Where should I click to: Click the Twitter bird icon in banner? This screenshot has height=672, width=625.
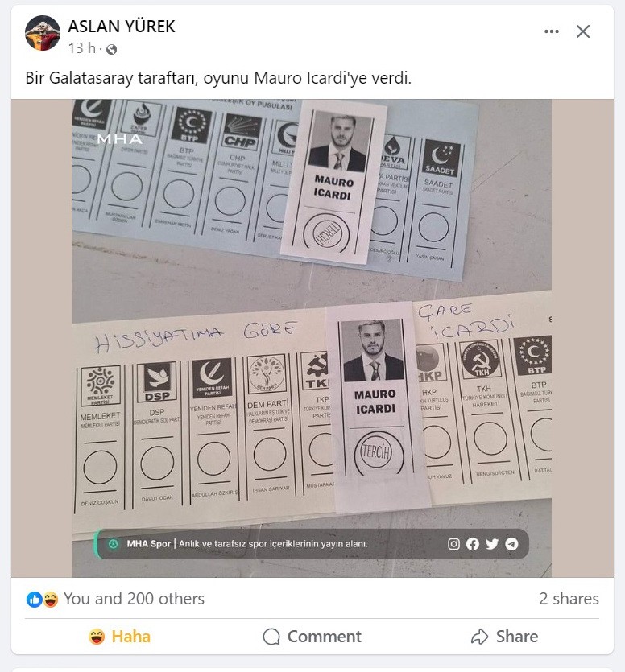pos(492,544)
